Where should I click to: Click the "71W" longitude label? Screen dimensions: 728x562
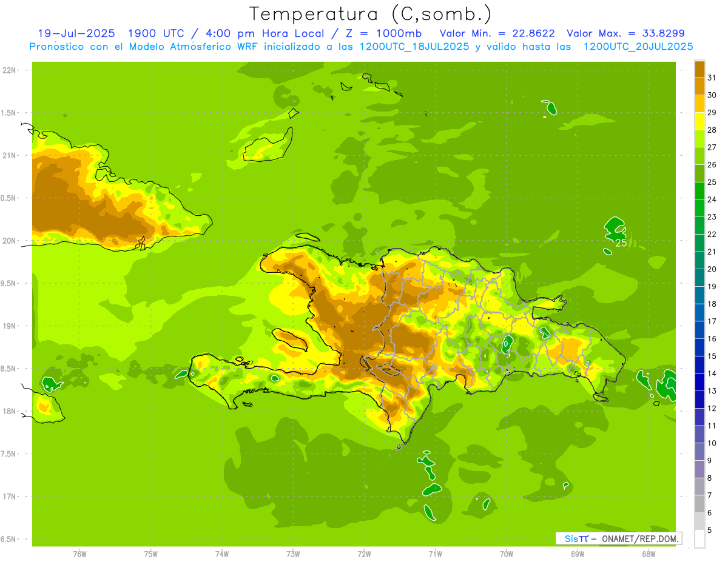[x=435, y=554]
